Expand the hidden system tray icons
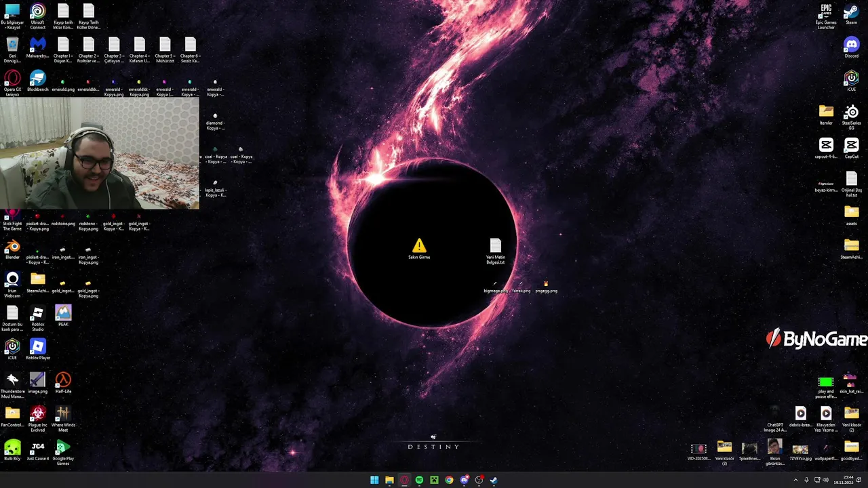 (x=796, y=480)
